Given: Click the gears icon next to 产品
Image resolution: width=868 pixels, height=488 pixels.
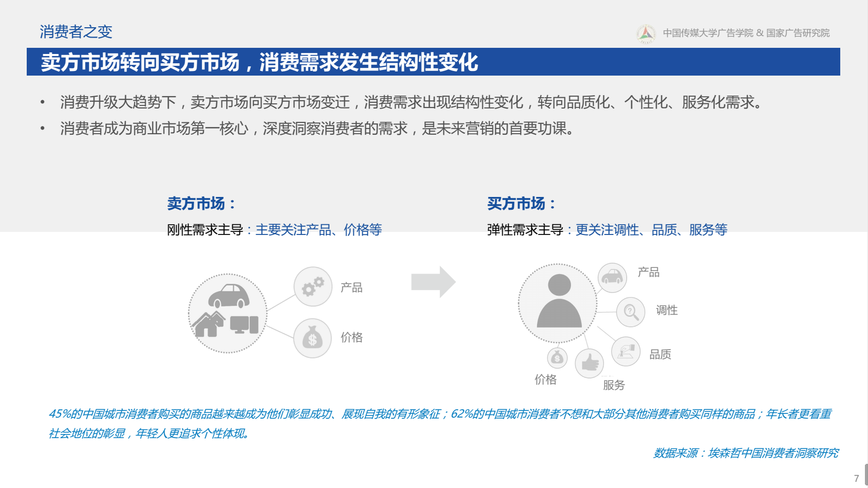Looking at the screenshot, I should (312, 287).
